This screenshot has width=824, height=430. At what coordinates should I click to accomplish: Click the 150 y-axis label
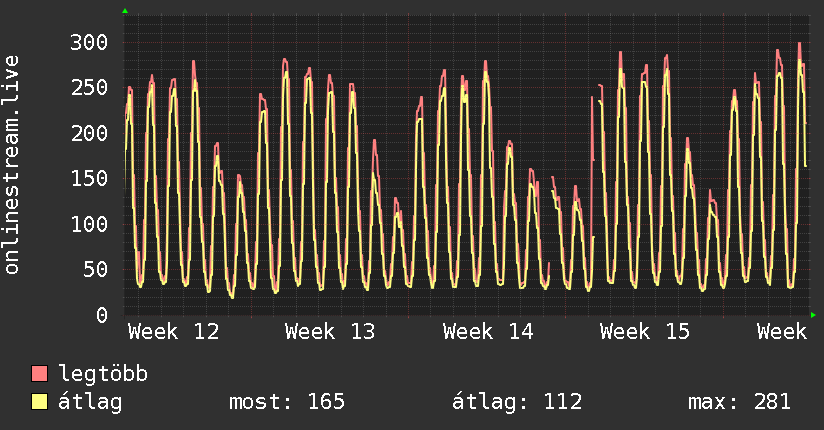[89, 179]
